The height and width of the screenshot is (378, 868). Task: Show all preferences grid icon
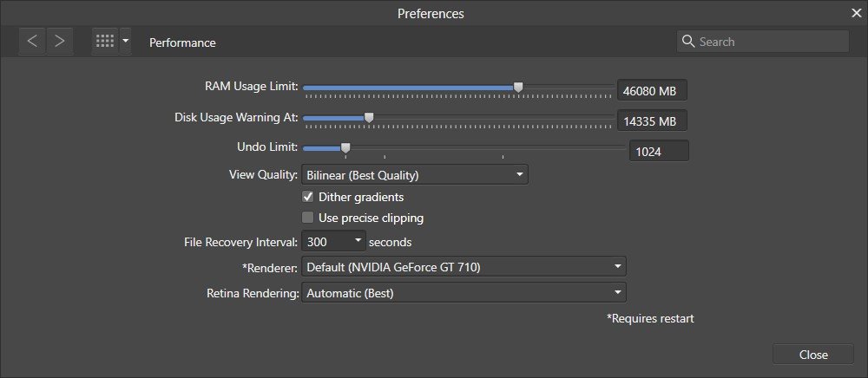point(105,42)
